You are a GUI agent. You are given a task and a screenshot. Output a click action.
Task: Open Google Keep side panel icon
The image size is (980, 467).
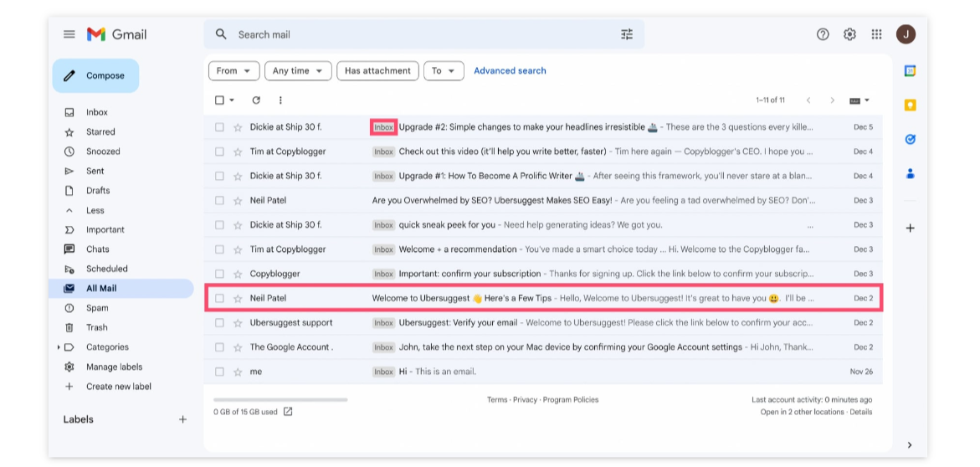910,105
